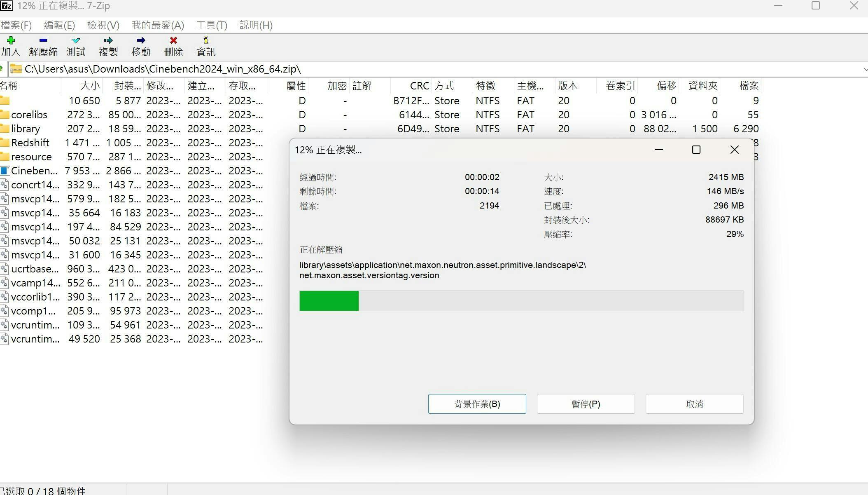Click the Info (資訊) toolbar icon
Image resolution: width=868 pixels, height=495 pixels.
(x=205, y=40)
